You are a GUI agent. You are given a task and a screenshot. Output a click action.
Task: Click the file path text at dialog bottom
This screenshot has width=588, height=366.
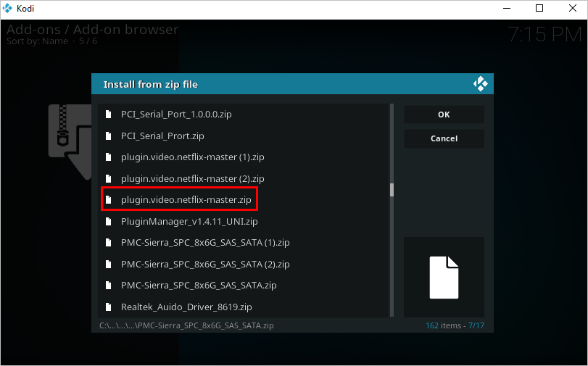tap(186, 325)
